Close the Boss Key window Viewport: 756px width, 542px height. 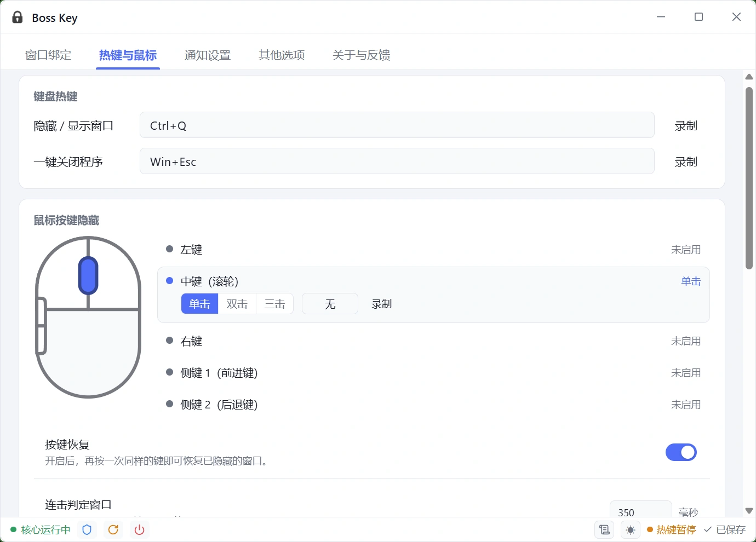tap(736, 17)
